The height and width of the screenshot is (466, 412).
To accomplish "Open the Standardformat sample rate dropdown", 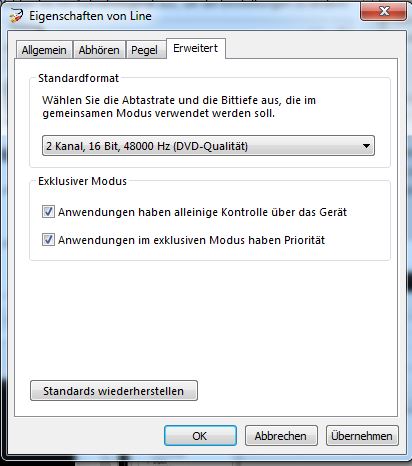I will pyautogui.click(x=208, y=146).
